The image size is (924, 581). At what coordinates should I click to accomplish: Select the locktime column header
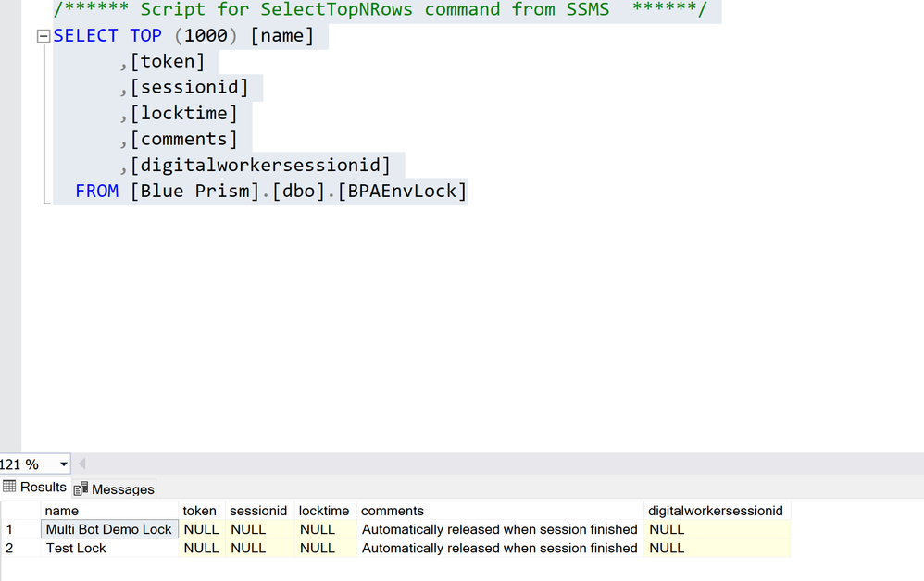(324, 511)
